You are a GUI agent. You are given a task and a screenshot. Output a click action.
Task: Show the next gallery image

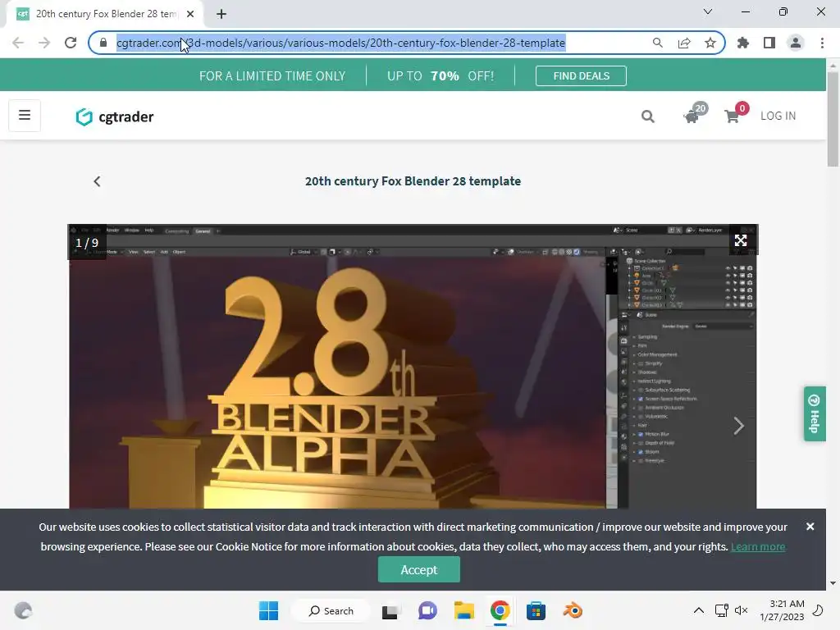[739, 426]
